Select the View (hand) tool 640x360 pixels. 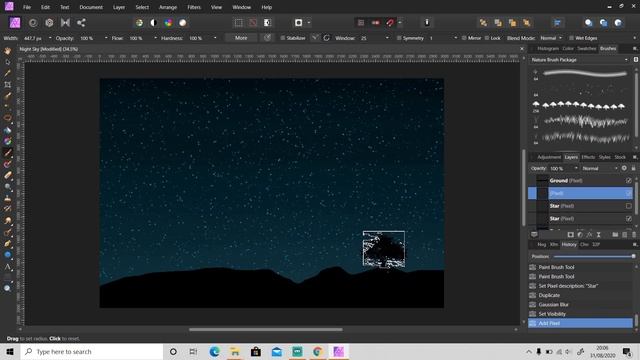tap(8, 51)
